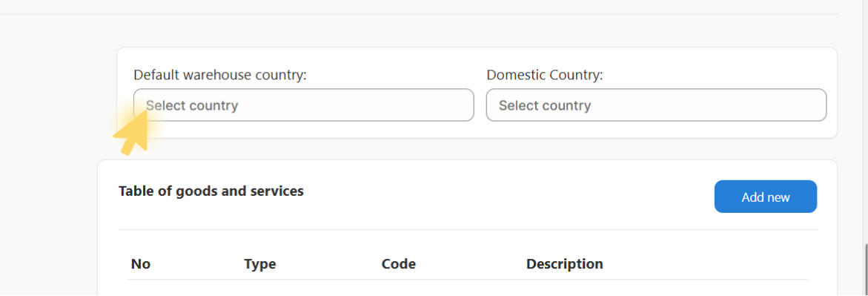Click the divider line below the table heading
The width and height of the screenshot is (868, 296).
[467, 229]
